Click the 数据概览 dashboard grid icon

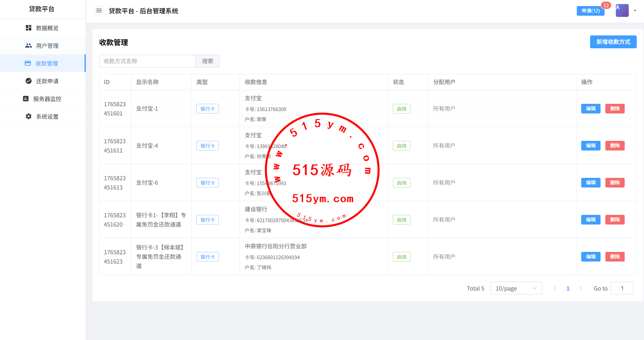point(29,28)
